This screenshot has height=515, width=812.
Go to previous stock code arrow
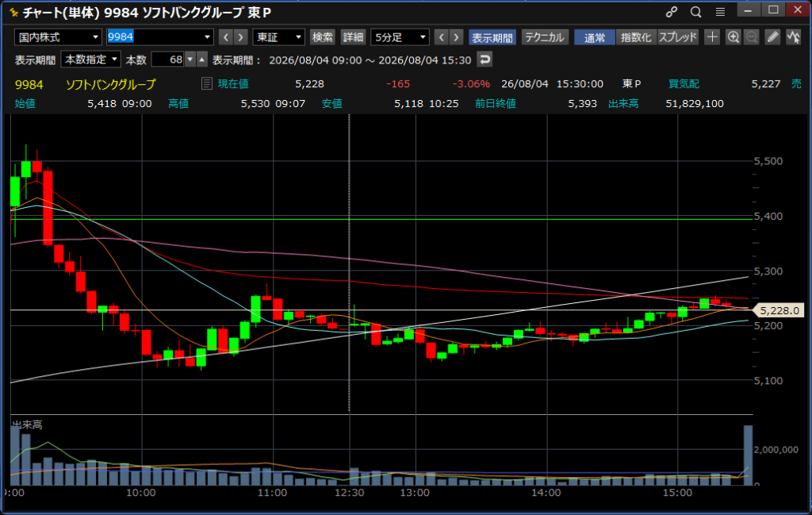point(226,37)
